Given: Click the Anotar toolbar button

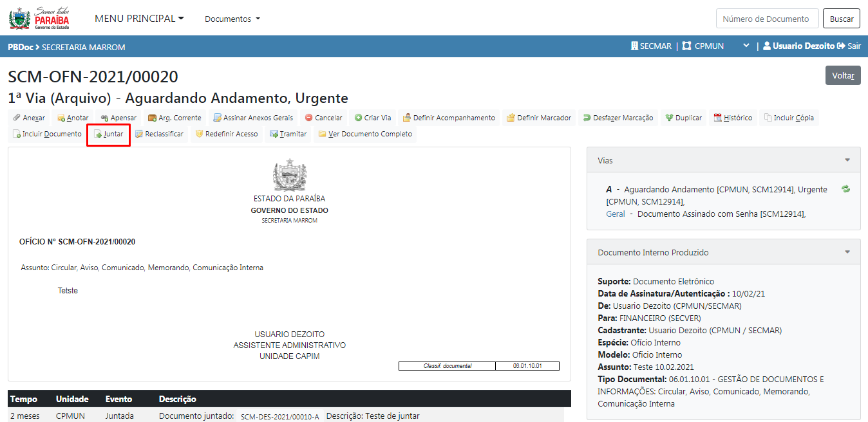Looking at the screenshot, I should 73,118.
